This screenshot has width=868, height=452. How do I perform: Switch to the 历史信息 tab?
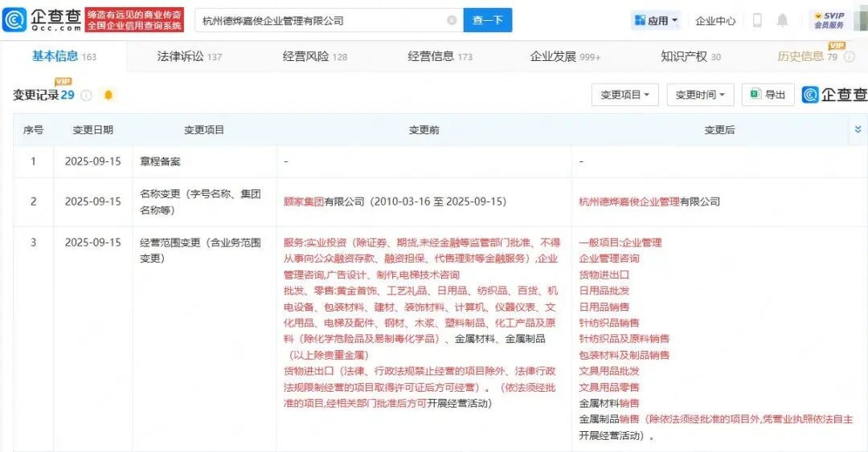[x=807, y=56]
